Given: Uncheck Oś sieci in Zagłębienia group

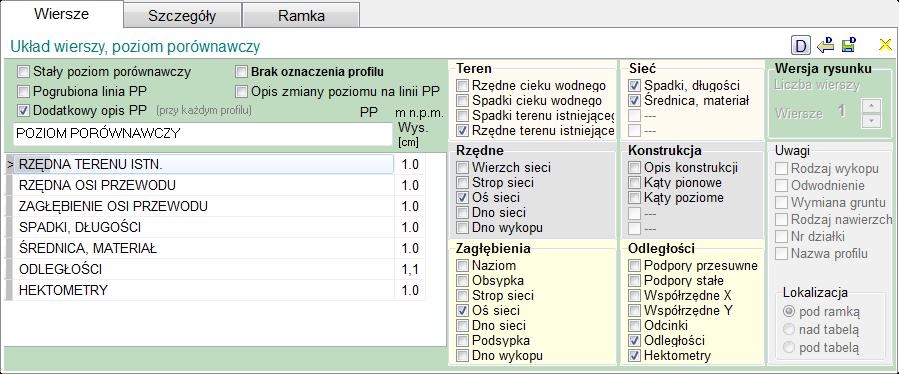Looking at the screenshot, I should click(462, 310).
